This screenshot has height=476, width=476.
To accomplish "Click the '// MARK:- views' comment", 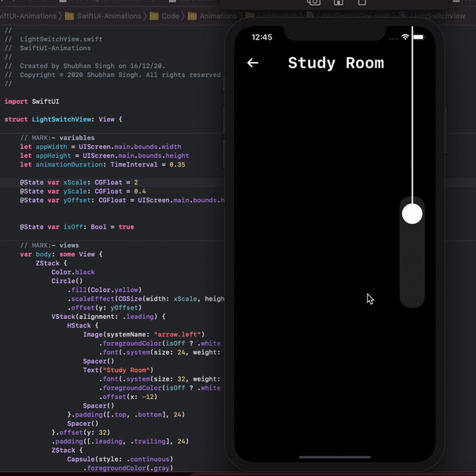I will pyautogui.click(x=49, y=245).
